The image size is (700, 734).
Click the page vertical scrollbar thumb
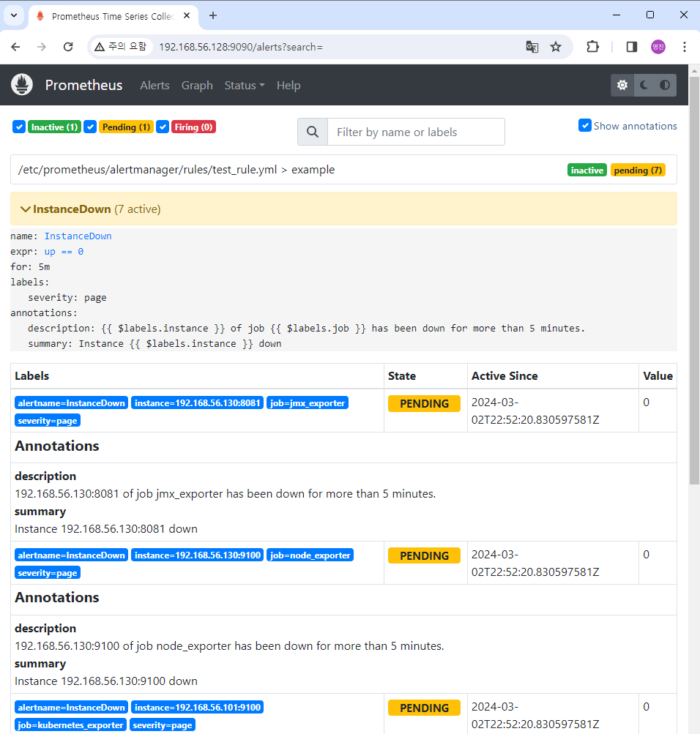[694, 281]
